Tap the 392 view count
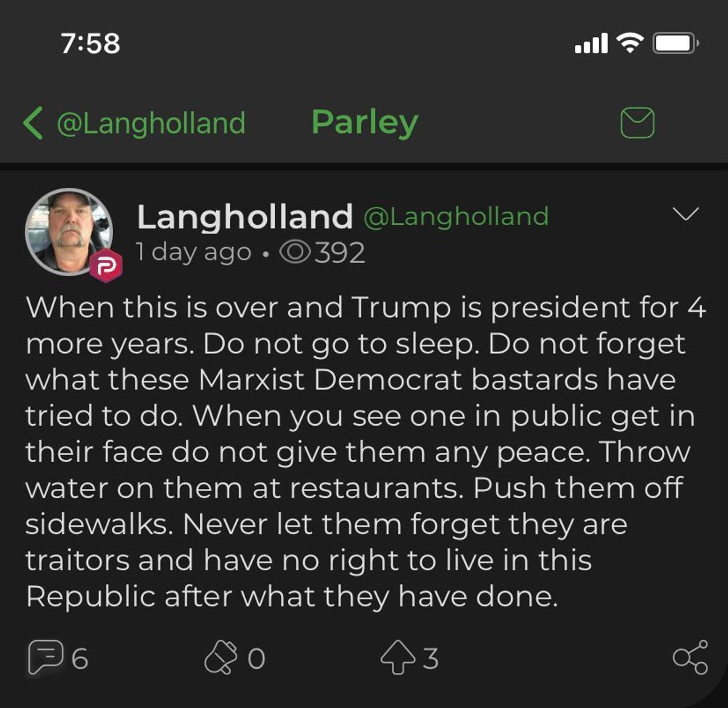Viewport: 728px width, 708px height. coord(340,252)
